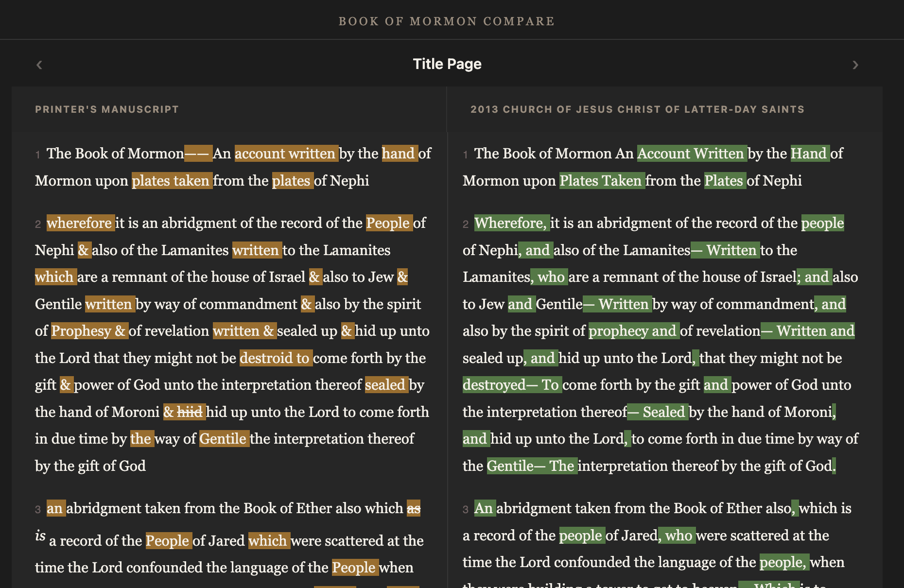Click highlighted 'Plates Taken' in 2013 edition
This screenshot has height=588, width=904.
point(602,181)
